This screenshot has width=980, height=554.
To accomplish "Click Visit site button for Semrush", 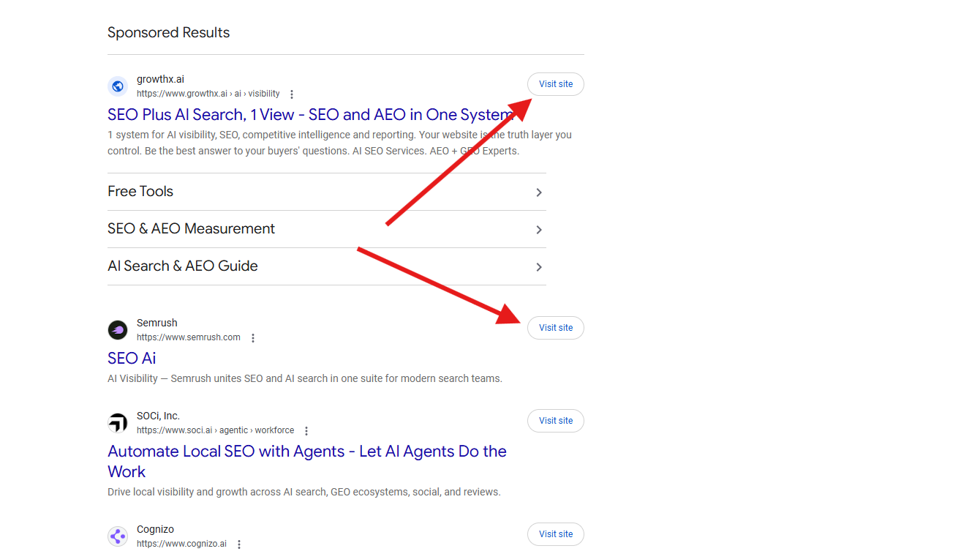I will click(x=556, y=328).
